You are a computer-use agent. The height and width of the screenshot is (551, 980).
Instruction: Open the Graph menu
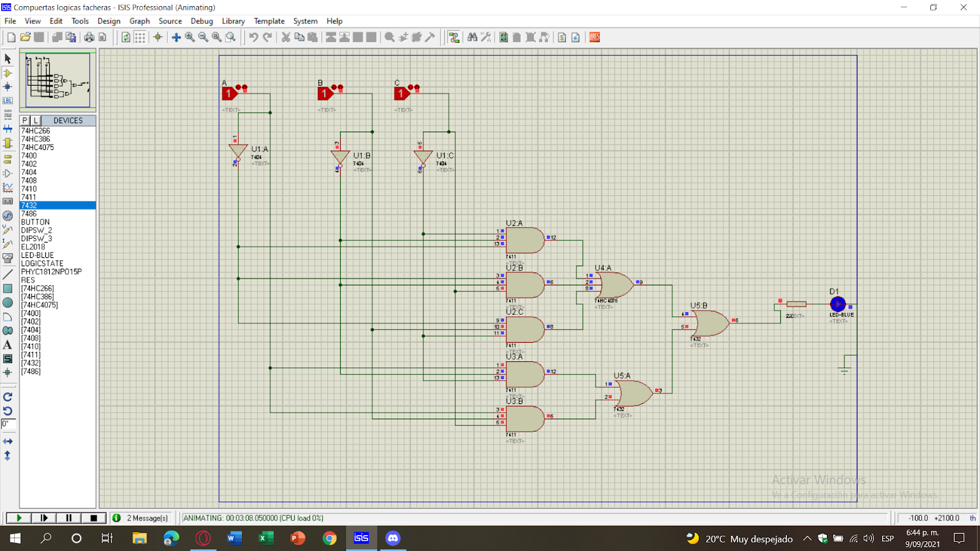point(140,21)
